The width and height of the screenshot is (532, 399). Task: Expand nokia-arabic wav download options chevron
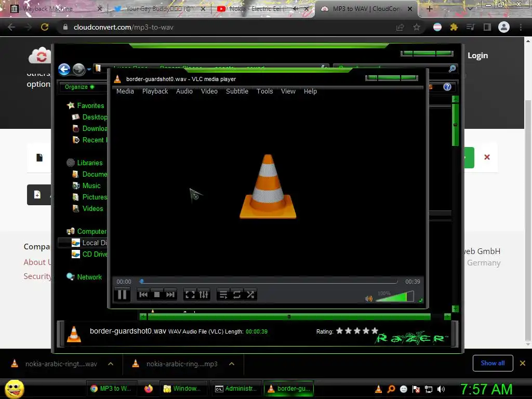[x=111, y=364]
